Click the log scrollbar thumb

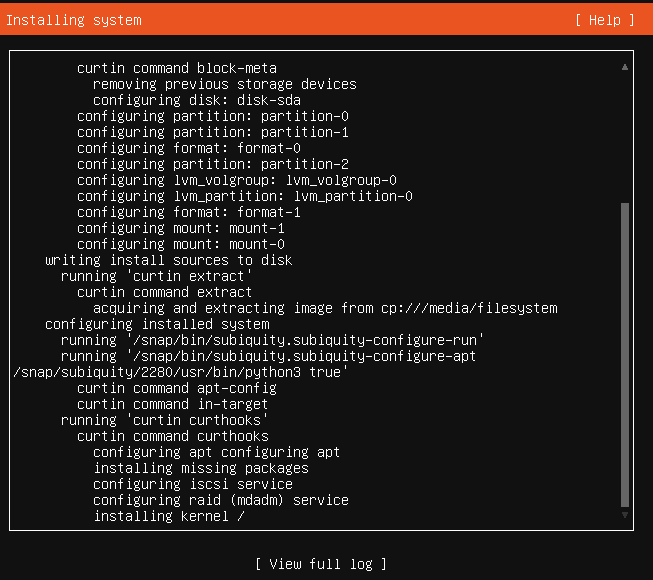point(625,355)
